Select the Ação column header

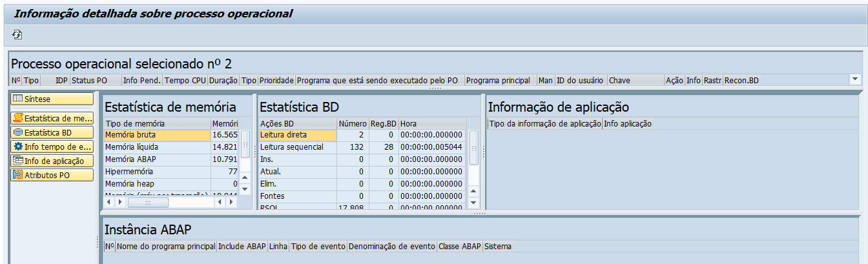674,81
